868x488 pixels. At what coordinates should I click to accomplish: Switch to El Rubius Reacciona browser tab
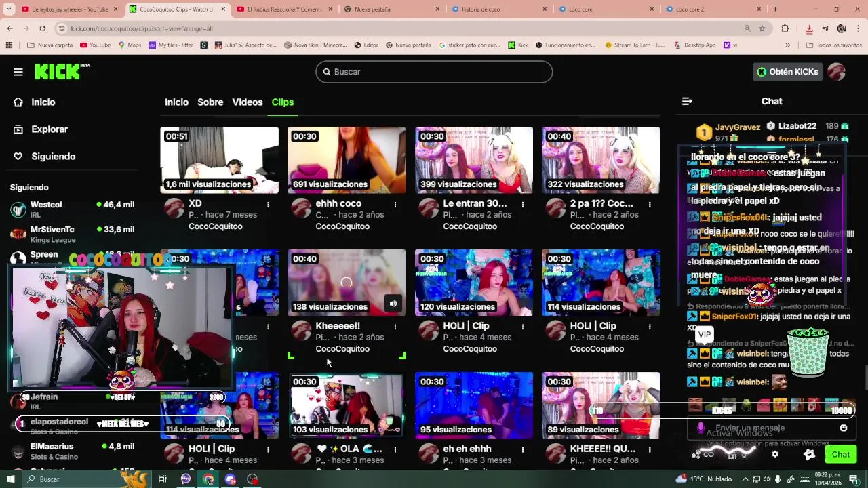click(x=283, y=9)
